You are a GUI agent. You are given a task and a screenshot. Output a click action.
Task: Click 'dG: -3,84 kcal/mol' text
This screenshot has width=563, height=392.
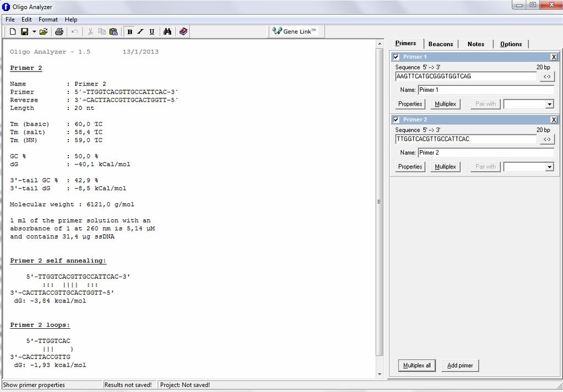[x=50, y=301]
